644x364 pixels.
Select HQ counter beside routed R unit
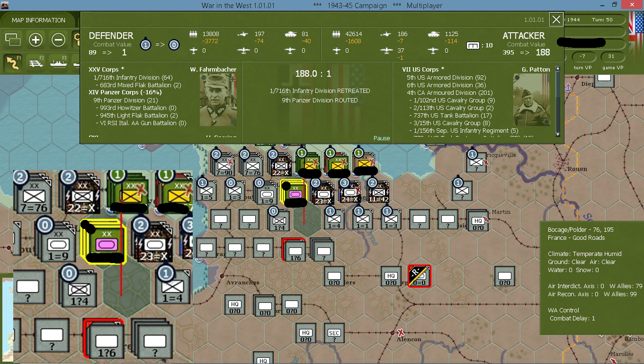click(x=391, y=276)
